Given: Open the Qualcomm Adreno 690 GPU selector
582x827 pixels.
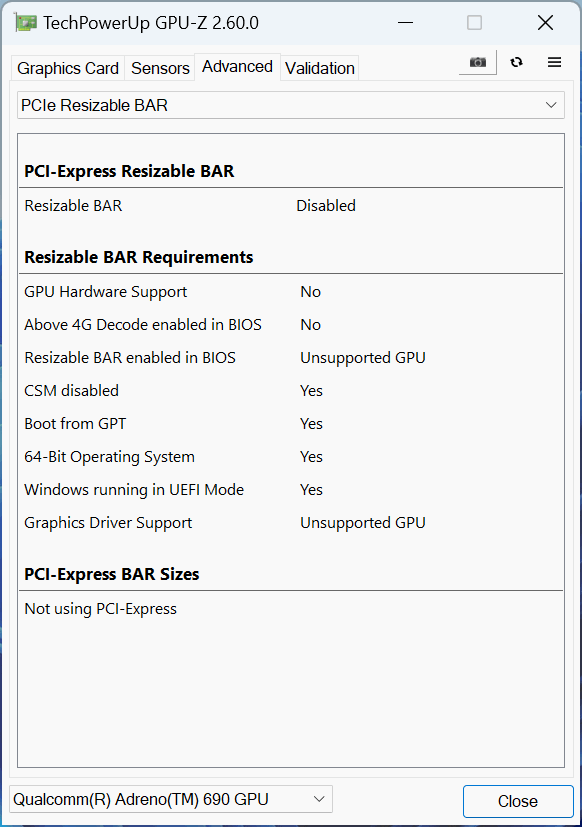Looking at the screenshot, I should 170,799.
